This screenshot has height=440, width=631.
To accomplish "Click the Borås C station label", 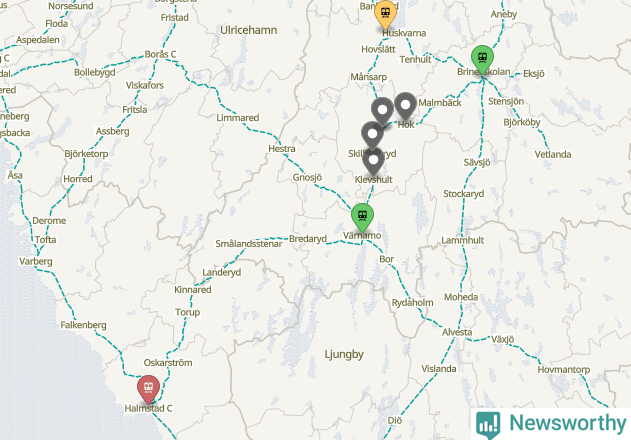I will point(160,54).
